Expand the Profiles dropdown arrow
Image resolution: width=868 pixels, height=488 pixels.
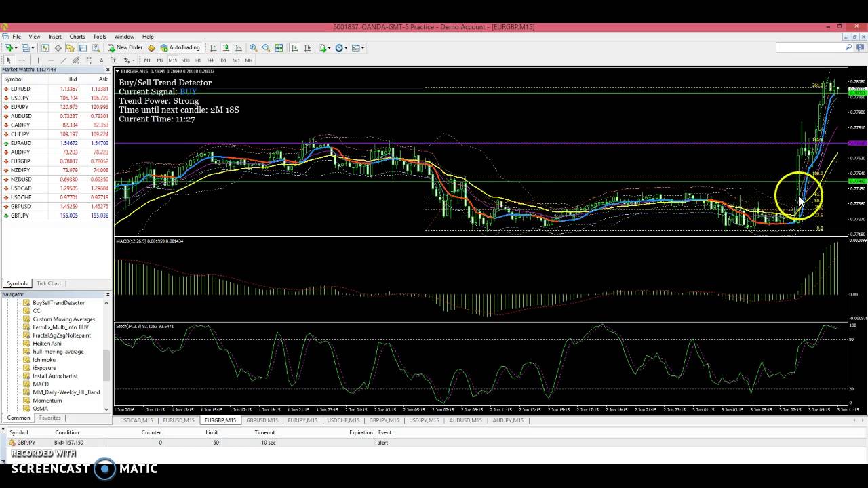(x=33, y=48)
